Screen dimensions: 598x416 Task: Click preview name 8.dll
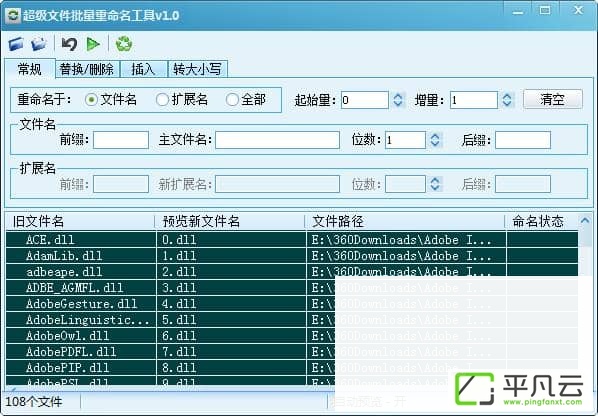(179, 368)
